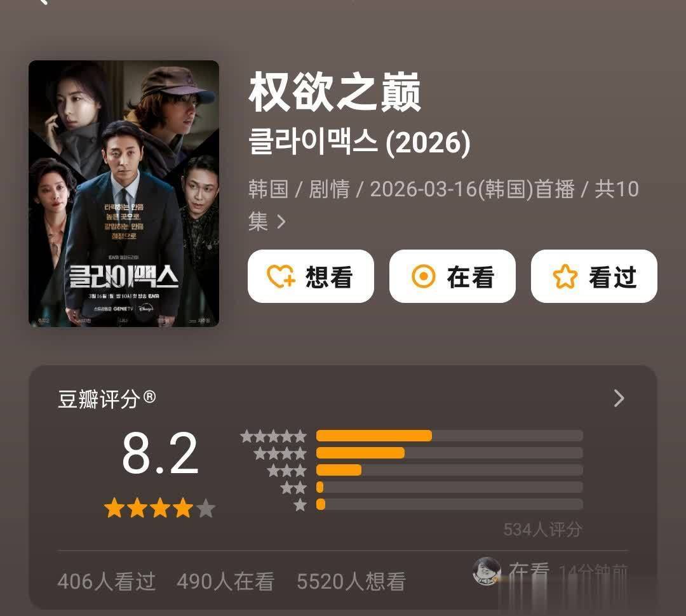The height and width of the screenshot is (616, 686).
Task: Tap the five-star label icons in the histogram
Action: (274, 436)
